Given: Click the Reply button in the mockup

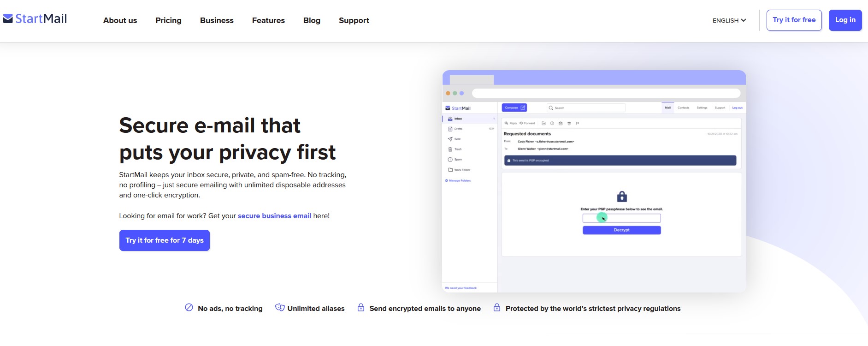Looking at the screenshot, I should click(x=511, y=123).
